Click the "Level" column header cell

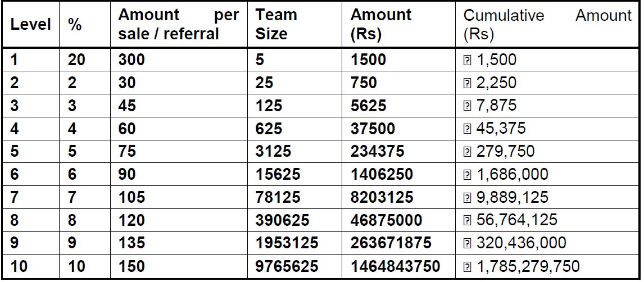pyautogui.click(x=30, y=25)
